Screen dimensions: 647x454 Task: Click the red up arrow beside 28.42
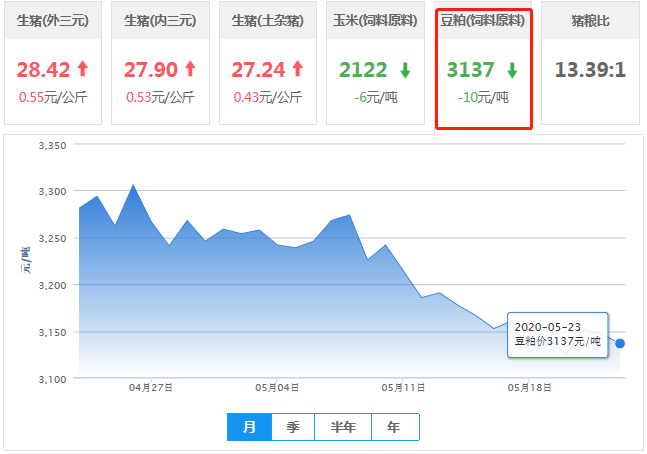click(83, 69)
